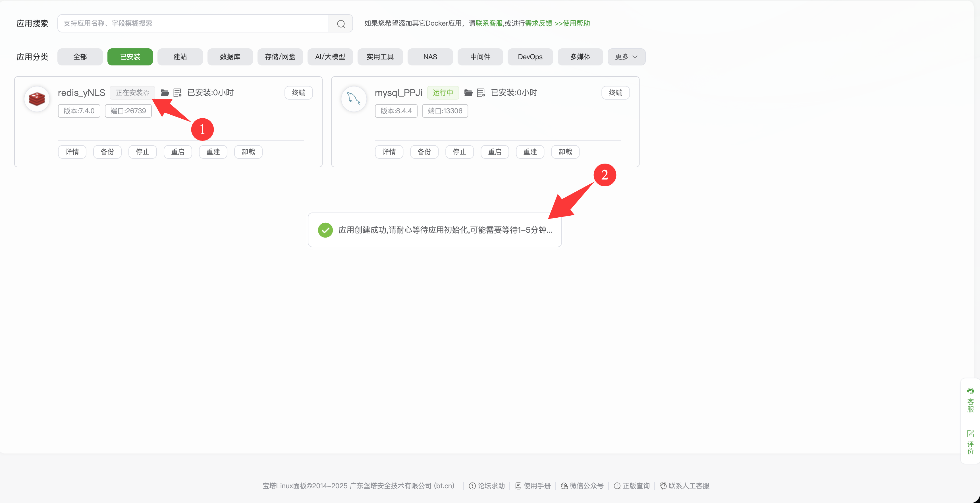Open redis_yNLS log file icon
Screen dimensions: 980x503
pyautogui.click(x=177, y=92)
